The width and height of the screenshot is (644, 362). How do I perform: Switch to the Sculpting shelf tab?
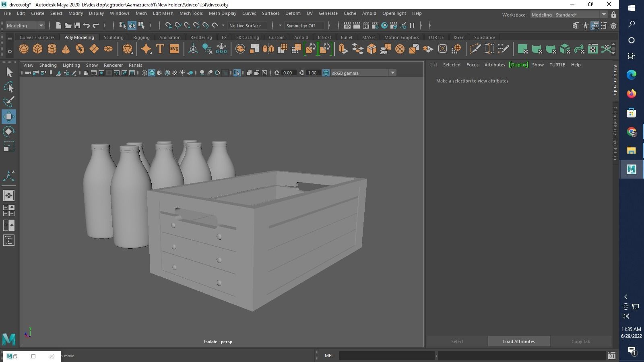pos(114,37)
